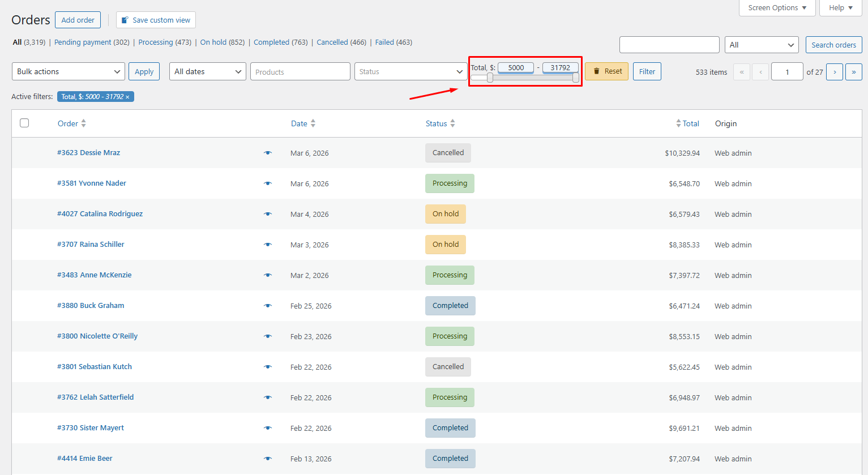This screenshot has height=475, width=868.
Task: Preview order #3801 Sebastian Kutch eye icon
Action: tap(268, 367)
